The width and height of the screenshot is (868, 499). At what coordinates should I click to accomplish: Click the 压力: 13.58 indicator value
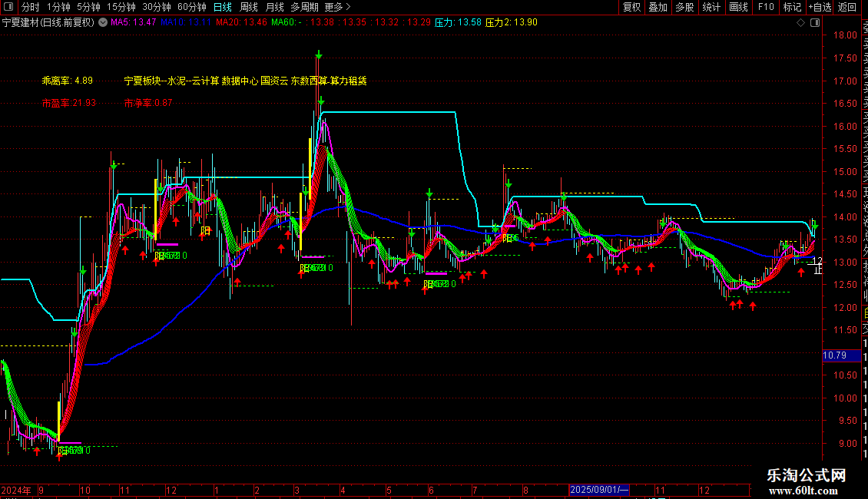[x=458, y=22]
